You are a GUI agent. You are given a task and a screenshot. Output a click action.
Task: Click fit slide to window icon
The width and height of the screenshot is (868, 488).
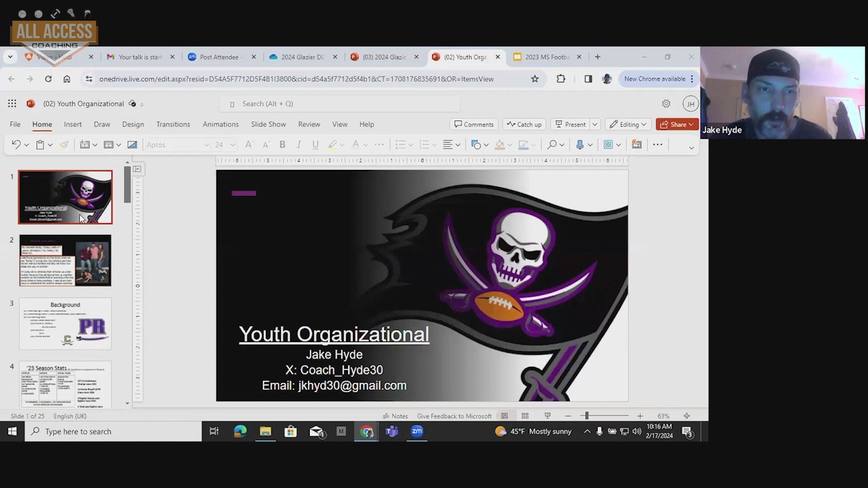[x=687, y=416]
